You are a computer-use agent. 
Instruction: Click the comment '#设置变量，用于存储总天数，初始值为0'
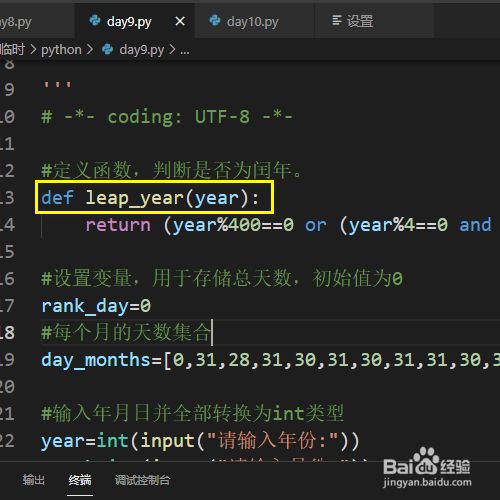[222, 278]
